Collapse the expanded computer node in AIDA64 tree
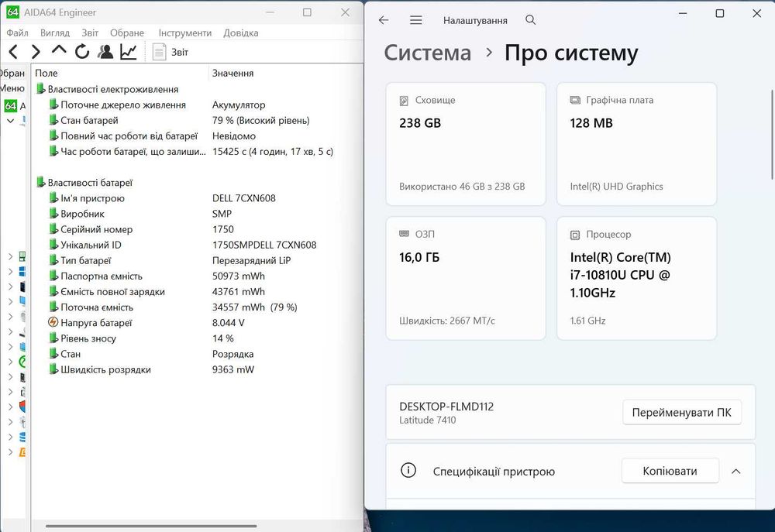Image resolution: width=775 pixels, height=532 pixels. (x=10, y=121)
